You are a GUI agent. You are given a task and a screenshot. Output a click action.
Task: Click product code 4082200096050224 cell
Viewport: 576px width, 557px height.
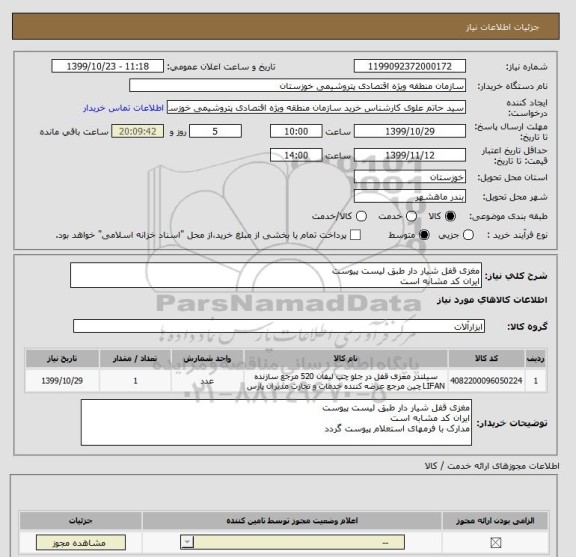(x=486, y=381)
